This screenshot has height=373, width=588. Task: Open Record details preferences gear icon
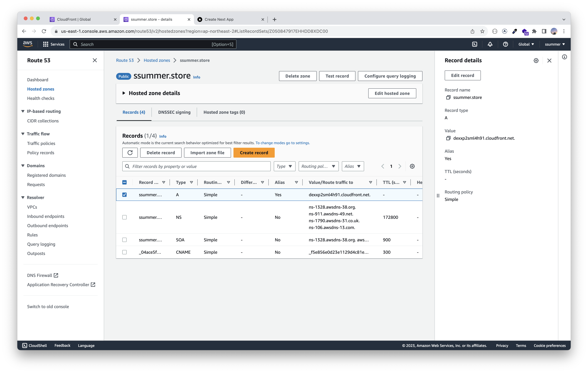(x=536, y=61)
